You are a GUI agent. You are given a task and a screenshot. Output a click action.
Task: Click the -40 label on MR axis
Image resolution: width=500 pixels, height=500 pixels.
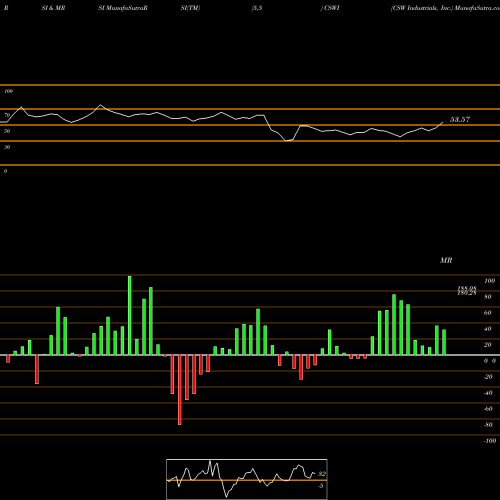(x=488, y=393)
